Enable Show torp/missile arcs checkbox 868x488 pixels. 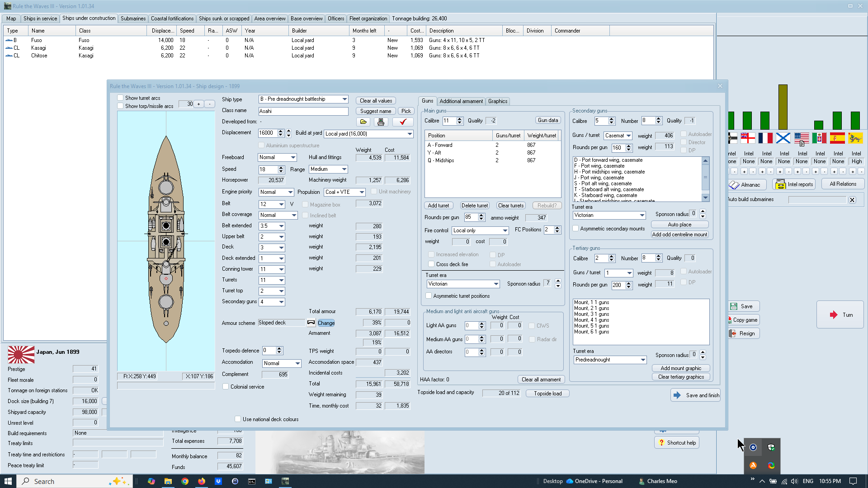pyautogui.click(x=120, y=106)
